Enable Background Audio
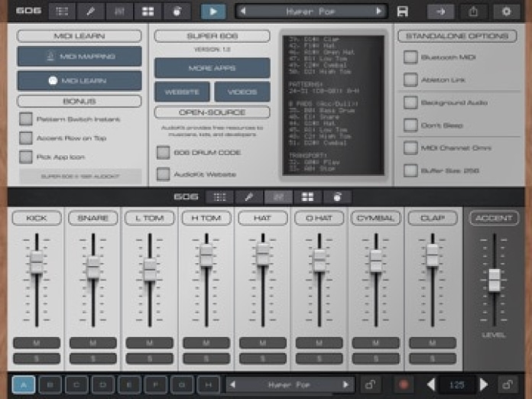This screenshot has height=399, width=532. (410, 102)
